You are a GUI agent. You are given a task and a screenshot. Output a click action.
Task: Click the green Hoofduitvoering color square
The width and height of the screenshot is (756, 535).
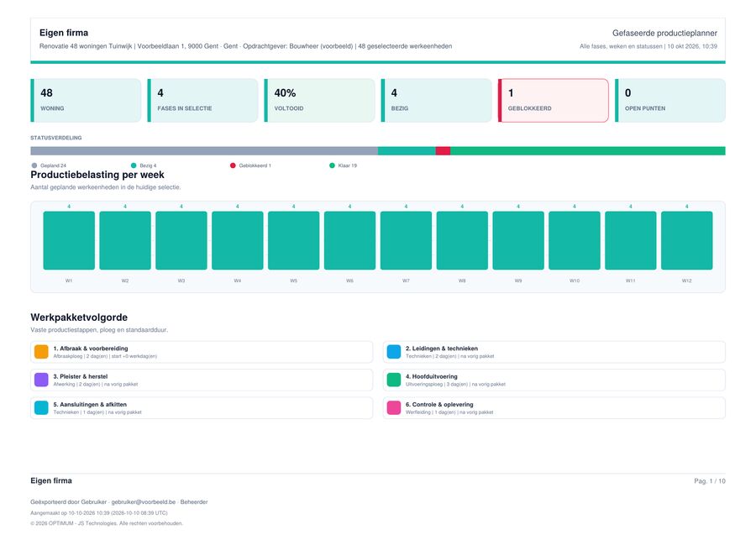tap(394, 380)
